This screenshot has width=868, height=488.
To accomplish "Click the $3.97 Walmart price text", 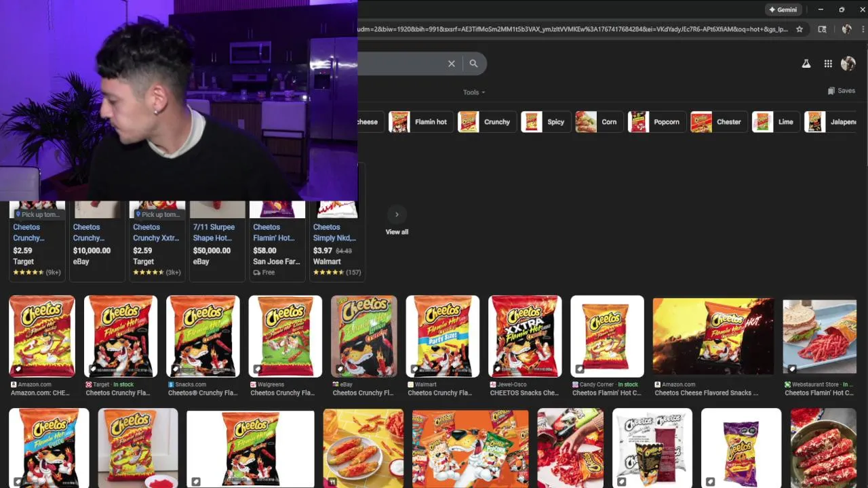I will pos(323,251).
